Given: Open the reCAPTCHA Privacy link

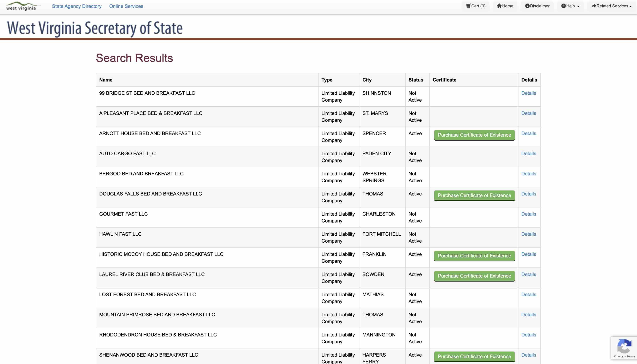Looking at the screenshot, I should point(618,357).
